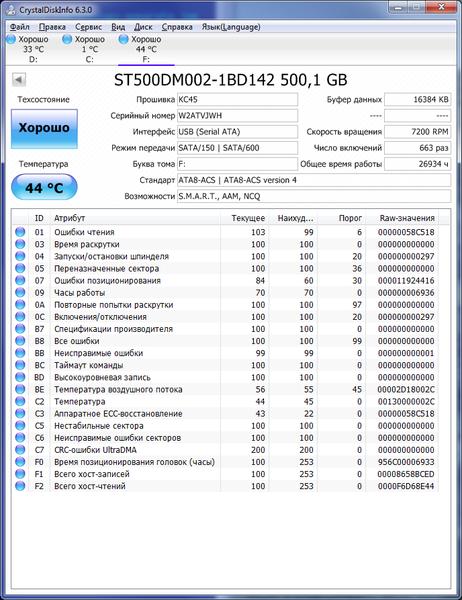Click the Хорошо health status button

44,129
